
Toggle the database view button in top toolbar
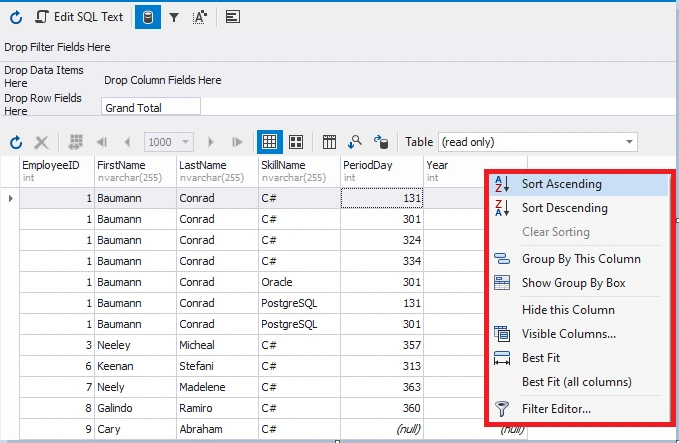pyautogui.click(x=148, y=17)
